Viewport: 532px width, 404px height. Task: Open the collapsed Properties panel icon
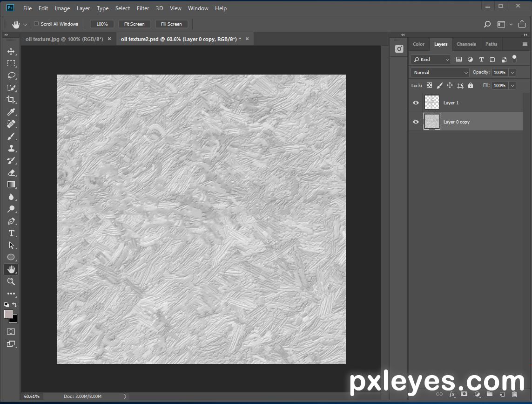pos(399,49)
